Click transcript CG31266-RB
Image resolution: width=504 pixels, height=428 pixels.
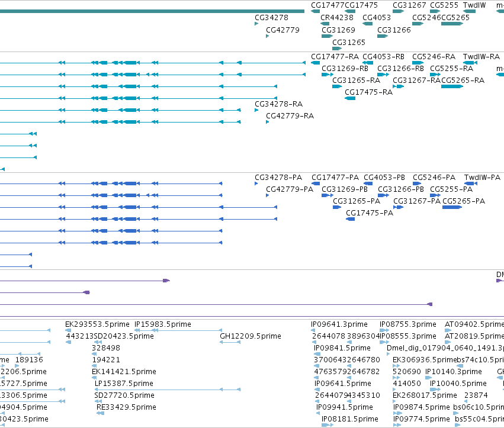click(x=400, y=69)
